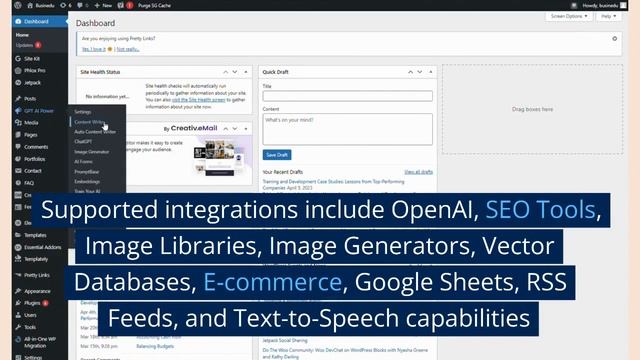The width and height of the screenshot is (640, 360).
Task: Click Purge SG Cache in admin bar
Action: 154,5
